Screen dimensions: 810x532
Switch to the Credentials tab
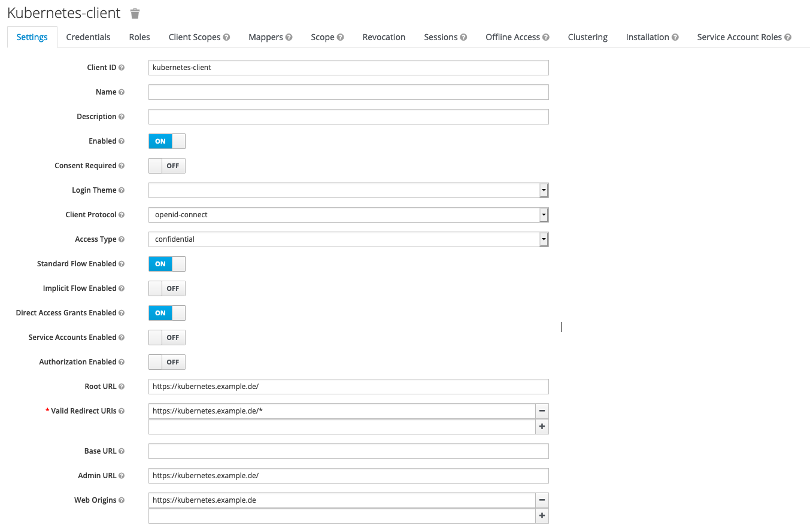(x=88, y=37)
